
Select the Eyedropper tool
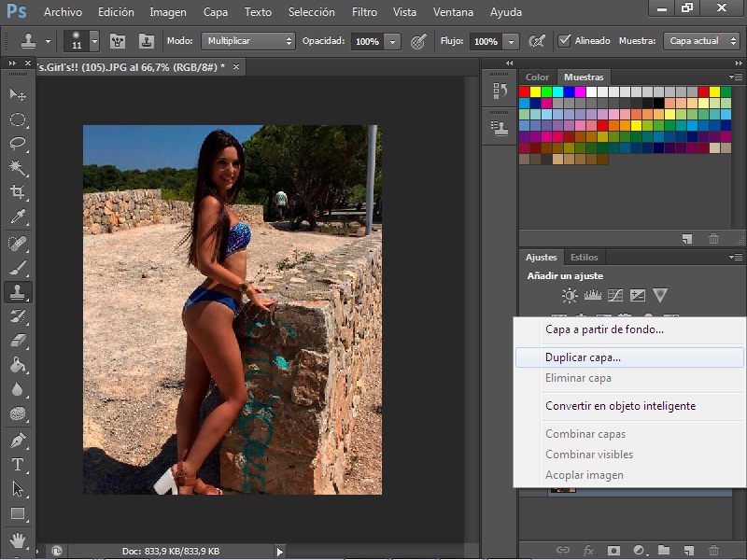click(x=18, y=217)
